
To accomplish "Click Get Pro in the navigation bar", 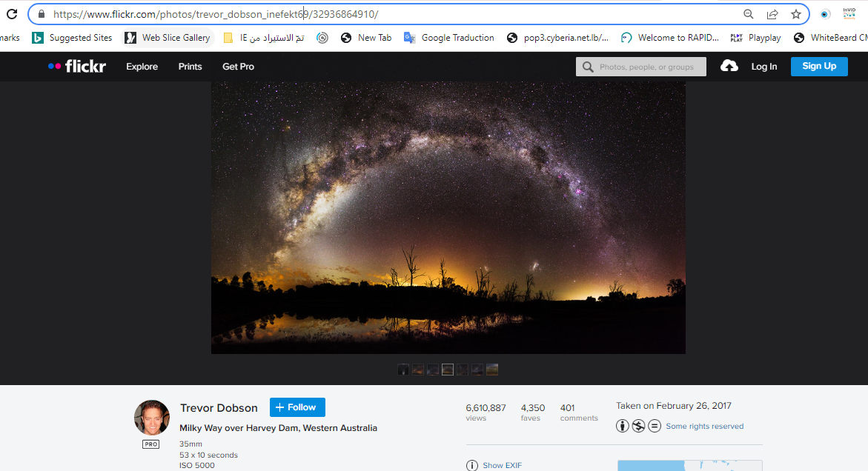I will (238, 67).
